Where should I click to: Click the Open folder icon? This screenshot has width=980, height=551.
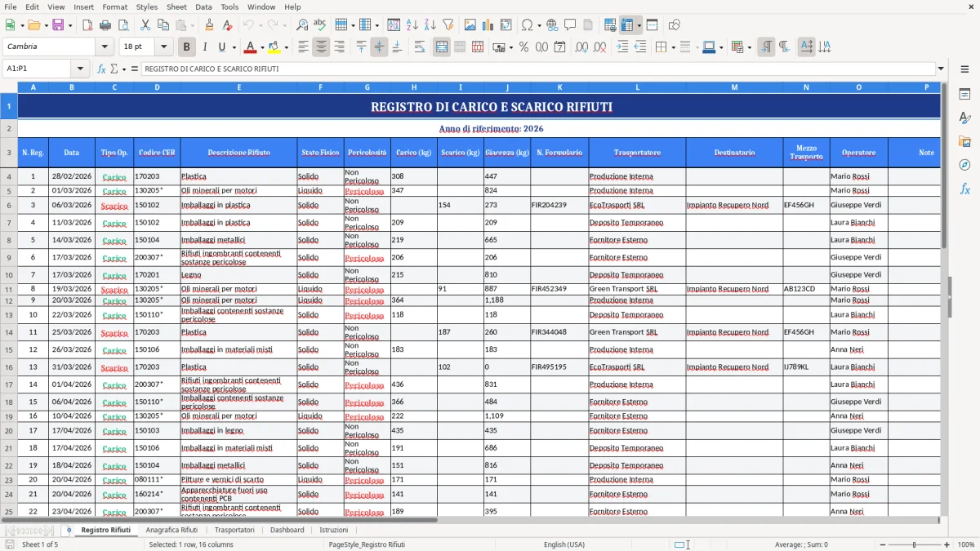point(33,25)
